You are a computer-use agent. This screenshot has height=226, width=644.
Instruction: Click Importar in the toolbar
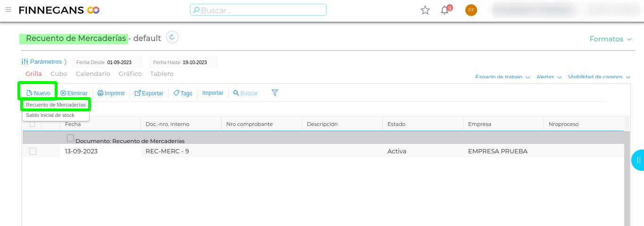pyautogui.click(x=213, y=93)
